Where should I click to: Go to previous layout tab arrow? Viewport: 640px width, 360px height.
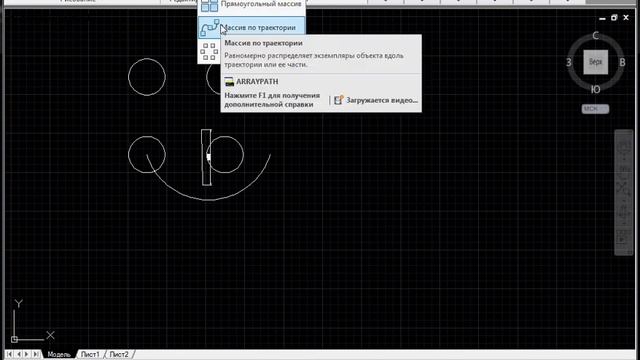point(18,354)
